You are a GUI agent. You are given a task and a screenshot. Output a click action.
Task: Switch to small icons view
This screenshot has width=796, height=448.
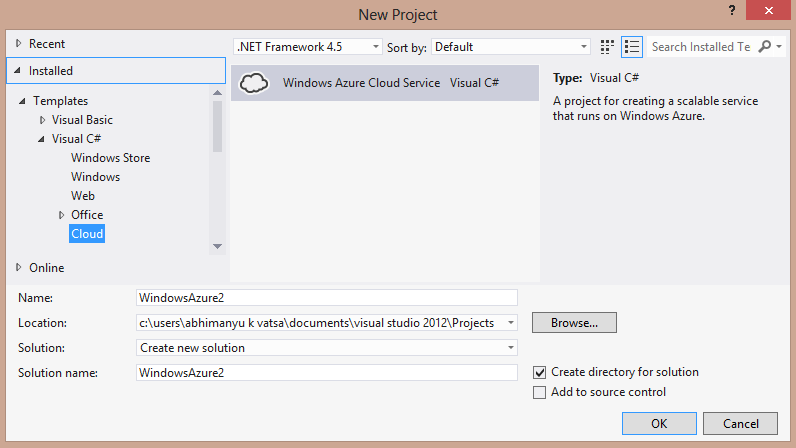tap(607, 47)
